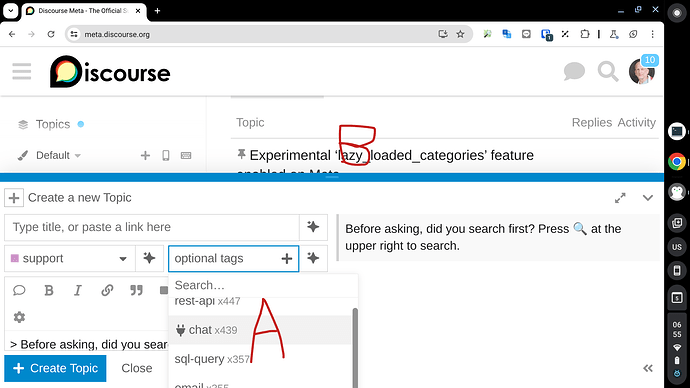Open Topics in the sidebar
The width and height of the screenshot is (690, 388).
[x=53, y=124]
